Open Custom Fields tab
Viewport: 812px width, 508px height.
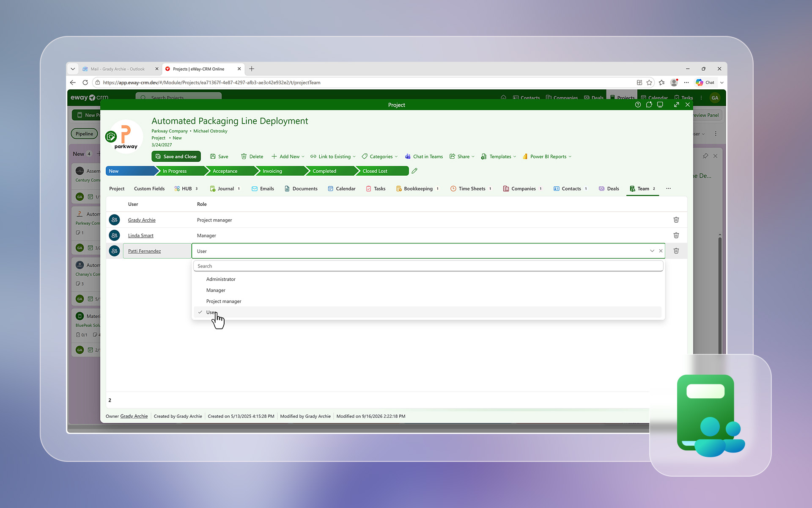pos(149,189)
